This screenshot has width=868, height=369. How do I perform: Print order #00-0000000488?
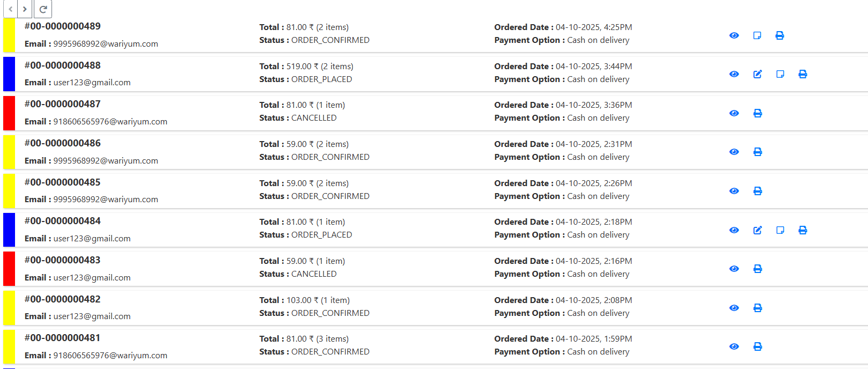(803, 74)
